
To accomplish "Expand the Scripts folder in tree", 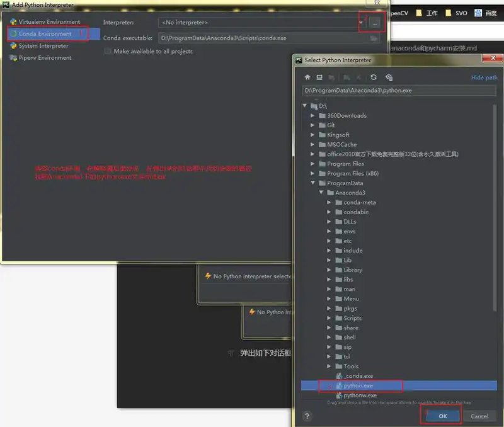I will pos(329,318).
